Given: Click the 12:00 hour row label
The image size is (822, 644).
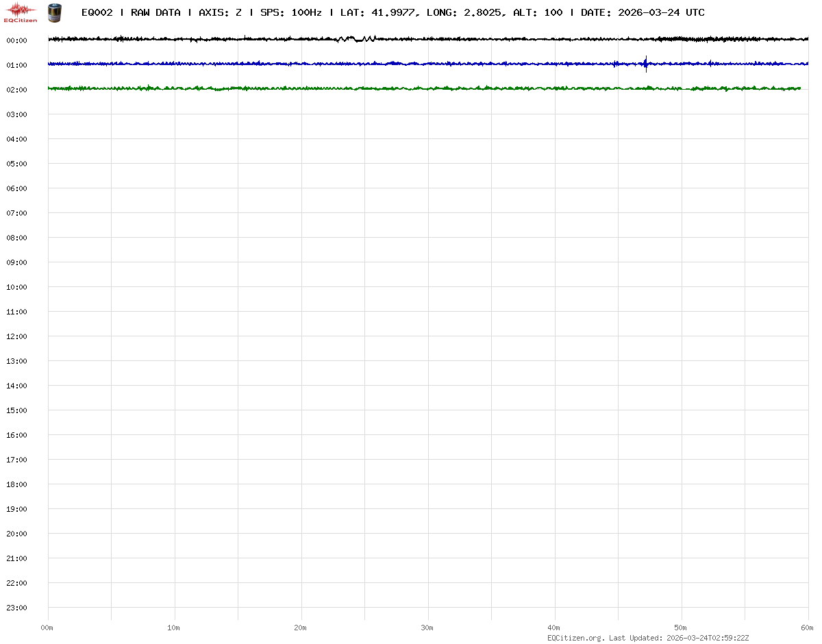Looking at the screenshot, I should coord(16,336).
